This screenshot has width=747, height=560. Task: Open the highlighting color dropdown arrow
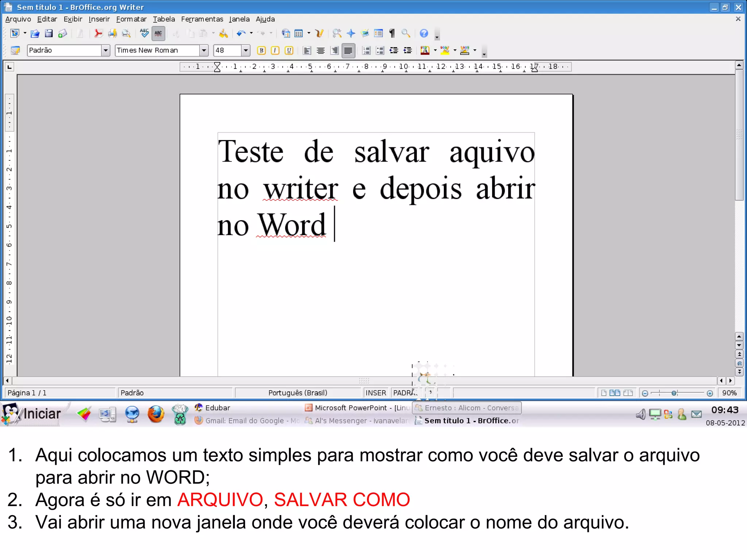(455, 50)
